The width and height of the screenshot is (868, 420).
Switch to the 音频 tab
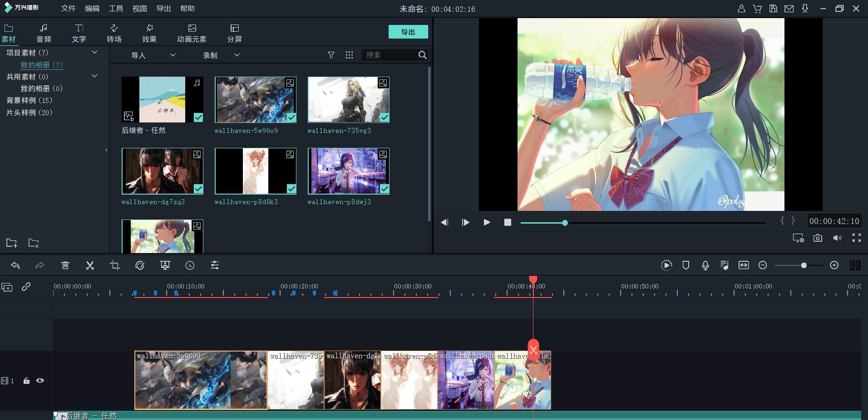[44, 34]
